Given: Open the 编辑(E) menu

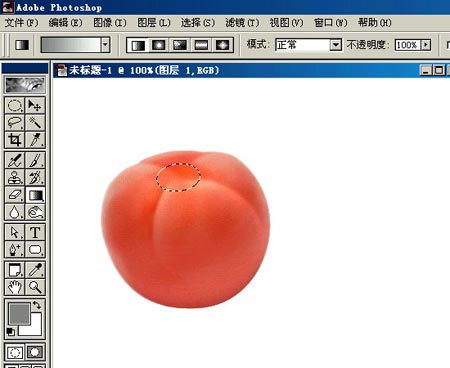Looking at the screenshot, I should click(65, 23).
